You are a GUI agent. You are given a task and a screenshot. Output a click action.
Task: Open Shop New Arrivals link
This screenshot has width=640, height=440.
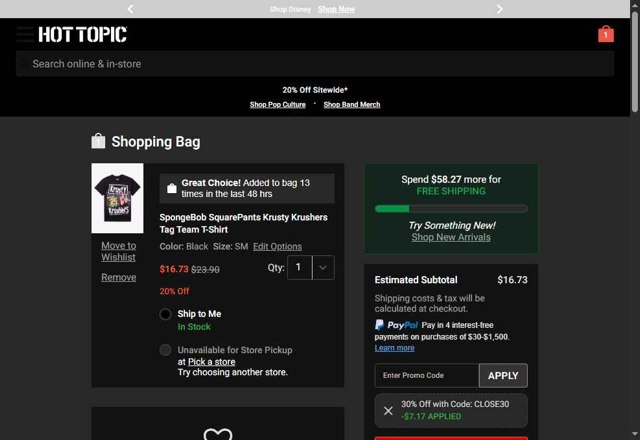click(x=451, y=237)
